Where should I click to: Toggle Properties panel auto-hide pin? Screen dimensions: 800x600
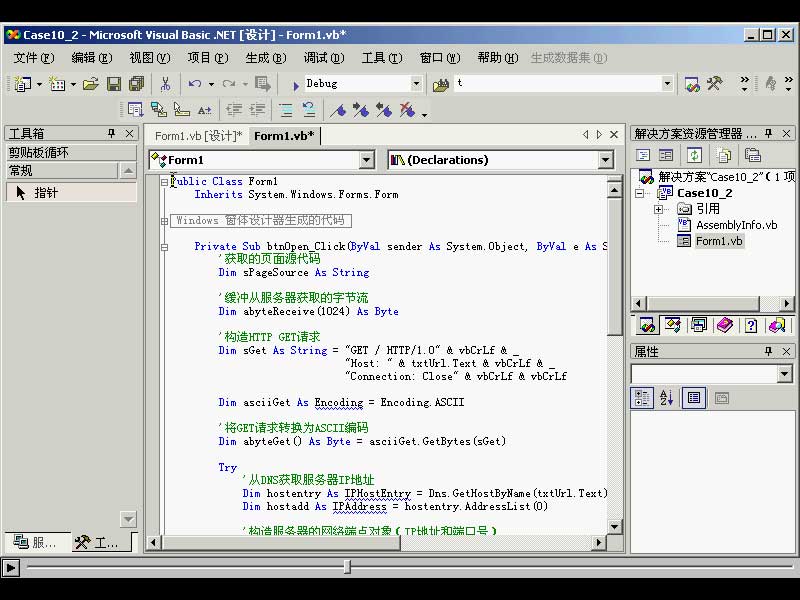pyautogui.click(x=768, y=351)
